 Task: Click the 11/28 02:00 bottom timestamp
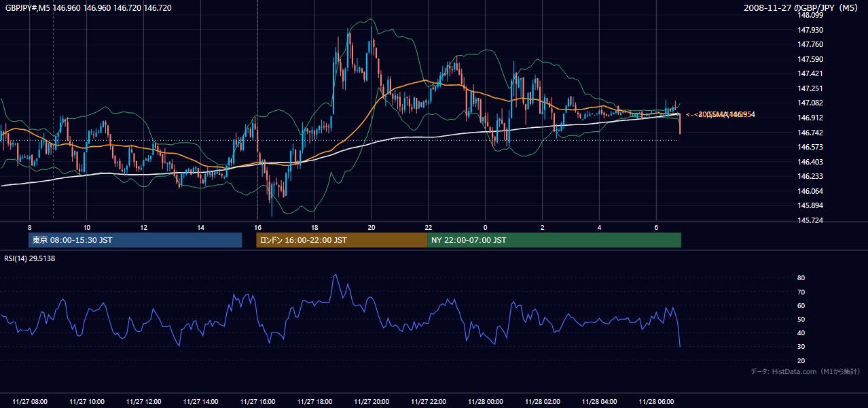click(542, 402)
